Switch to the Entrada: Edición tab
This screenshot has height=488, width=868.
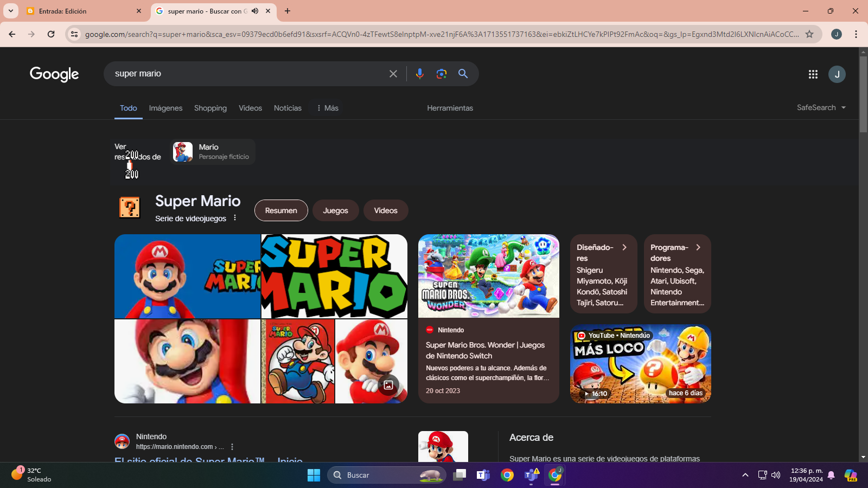click(84, 11)
